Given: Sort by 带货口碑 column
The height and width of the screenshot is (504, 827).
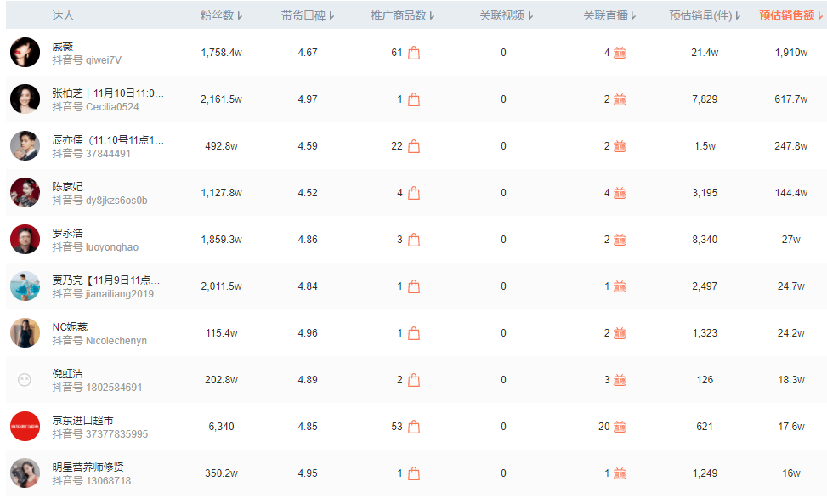Looking at the screenshot, I should tap(308, 16).
